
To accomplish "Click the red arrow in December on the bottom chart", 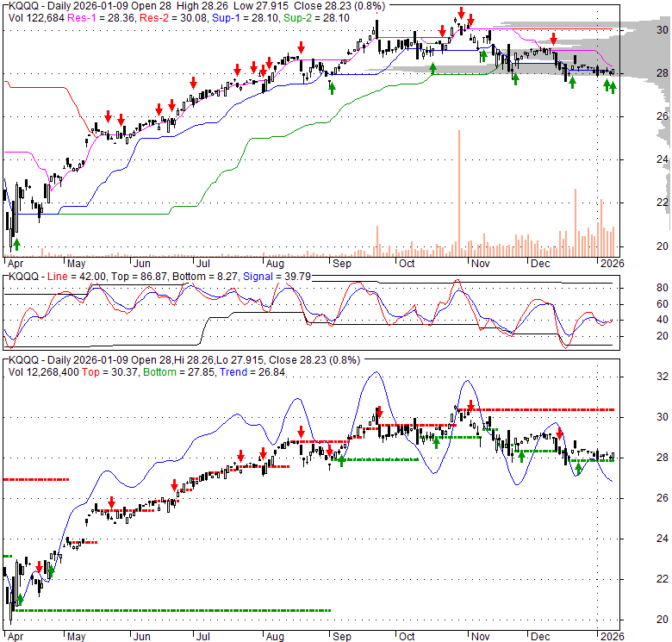I will coord(559,433).
